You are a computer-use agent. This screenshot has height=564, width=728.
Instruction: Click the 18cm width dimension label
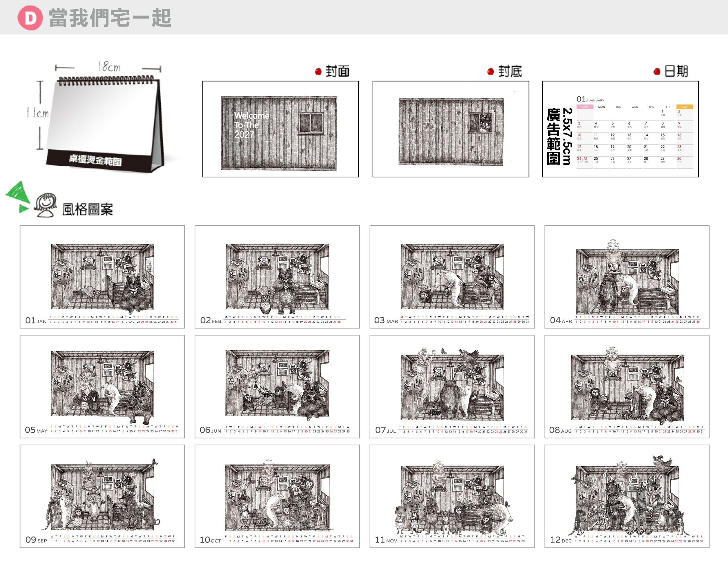tap(109, 67)
